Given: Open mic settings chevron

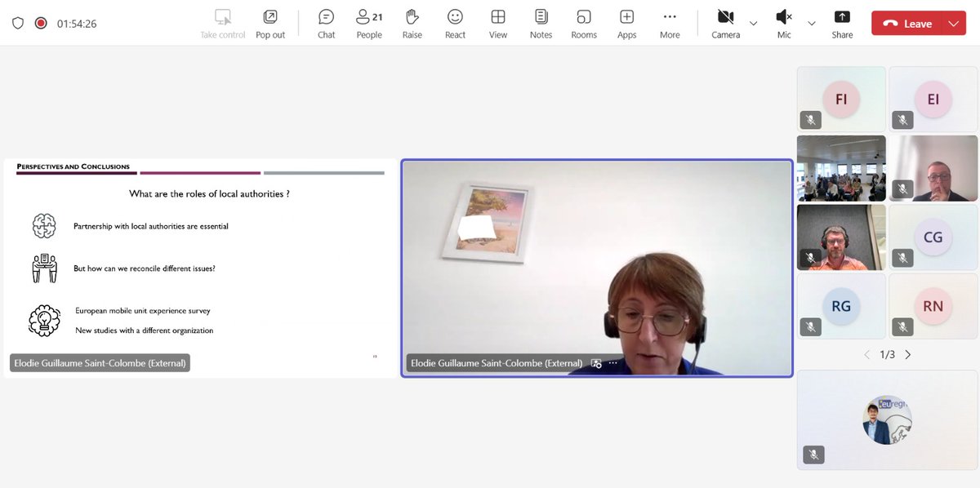Looking at the screenshot, I should (811, 24).
